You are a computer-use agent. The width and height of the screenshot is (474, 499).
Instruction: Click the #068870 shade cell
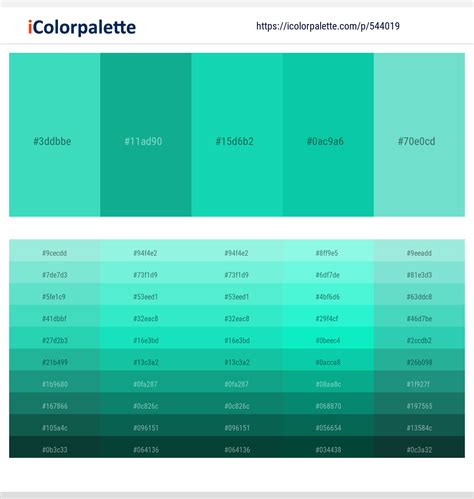tap(328, 406)
